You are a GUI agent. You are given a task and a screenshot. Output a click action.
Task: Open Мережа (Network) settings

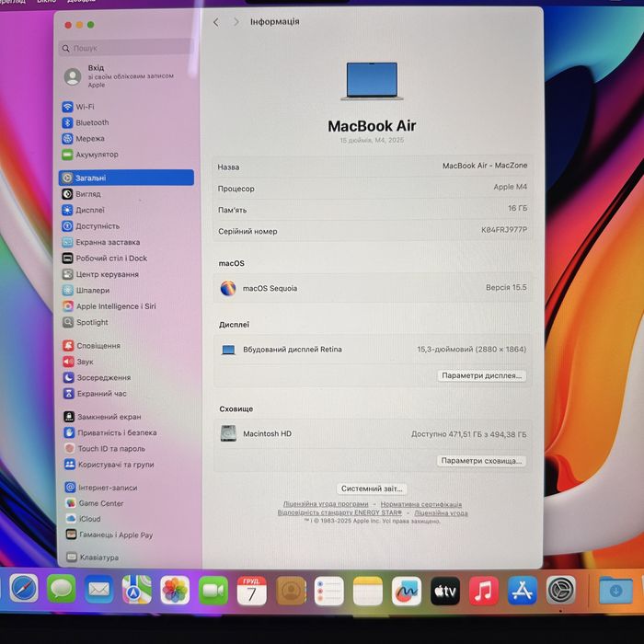pos(84,139)
